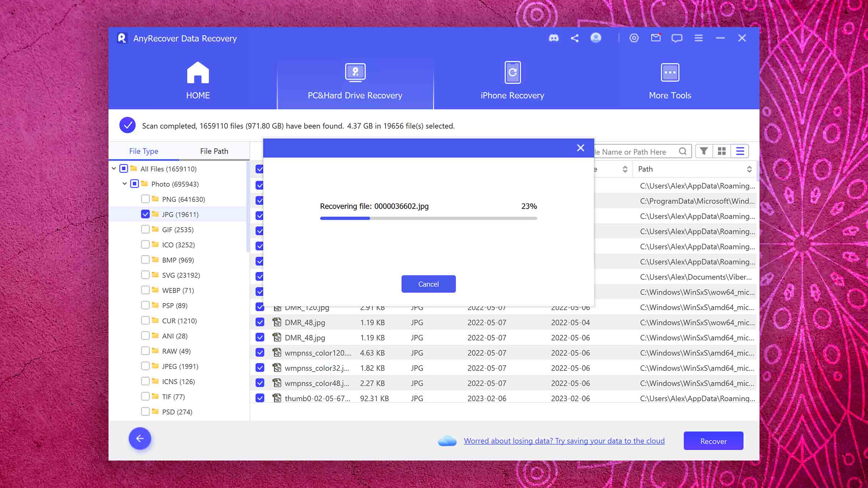This screenshot has width=868, height=488.
Task: Open the feedback chat icon
Action: coord(677,38)
